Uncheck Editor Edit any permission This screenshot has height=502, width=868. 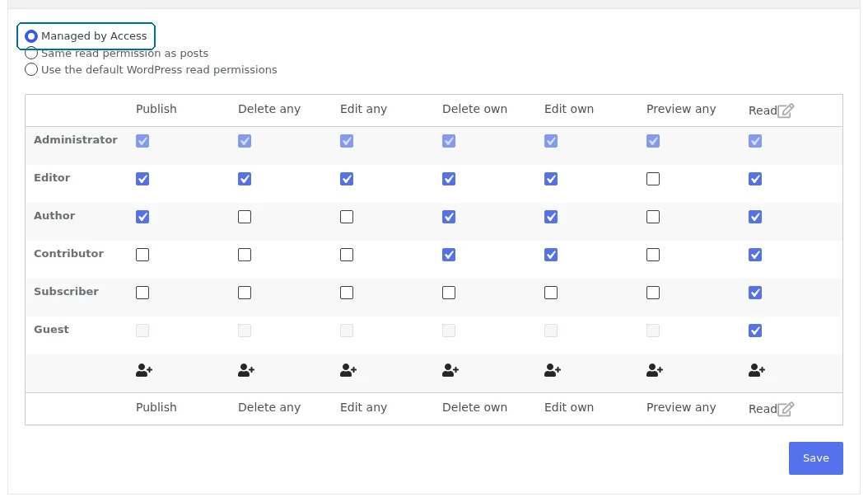(x=347, y=179)
